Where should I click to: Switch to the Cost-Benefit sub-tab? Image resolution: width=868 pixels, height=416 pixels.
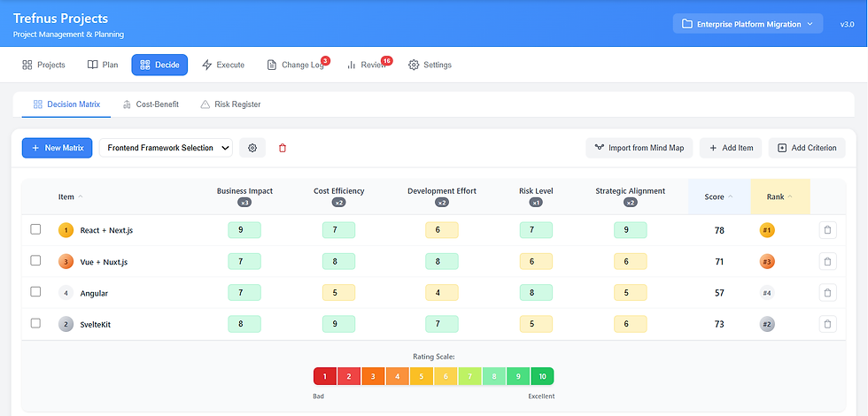click(151, 104)
